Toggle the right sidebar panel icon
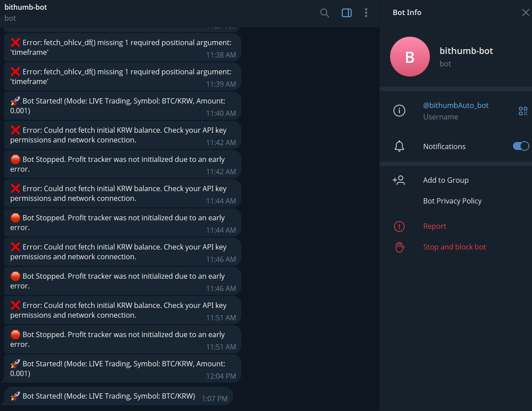532x411 pixels. (x=347, y=13)
